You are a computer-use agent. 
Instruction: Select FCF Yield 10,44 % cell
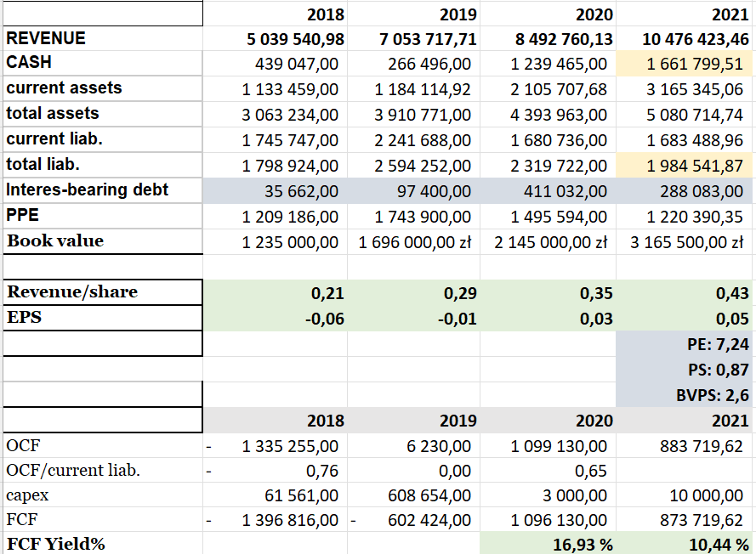coord(685,544)
